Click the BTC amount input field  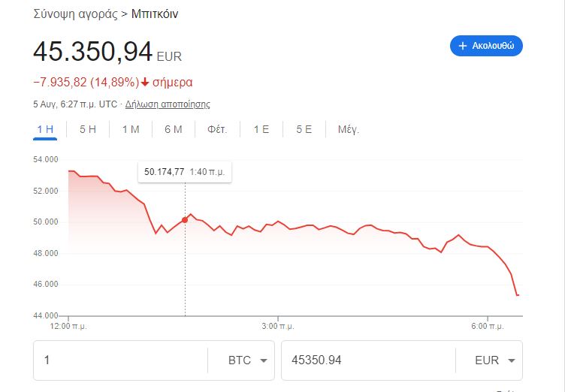tap(120, 360)
